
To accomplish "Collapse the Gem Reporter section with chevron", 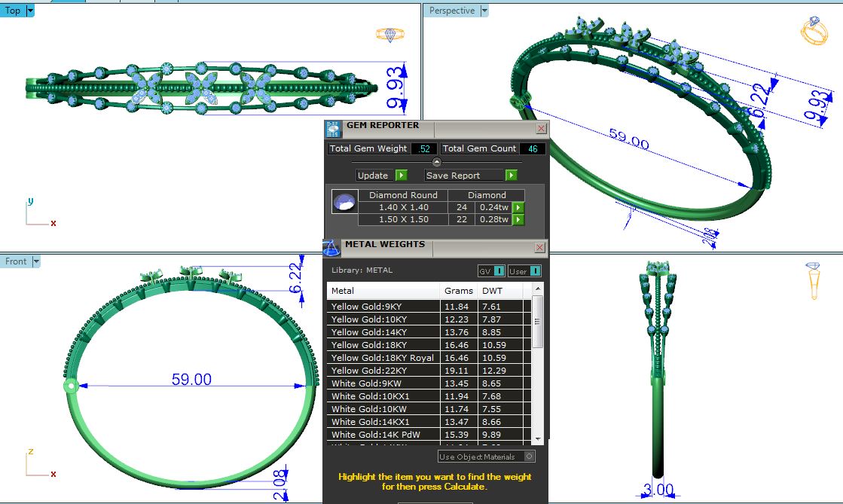I will (436, 162).
